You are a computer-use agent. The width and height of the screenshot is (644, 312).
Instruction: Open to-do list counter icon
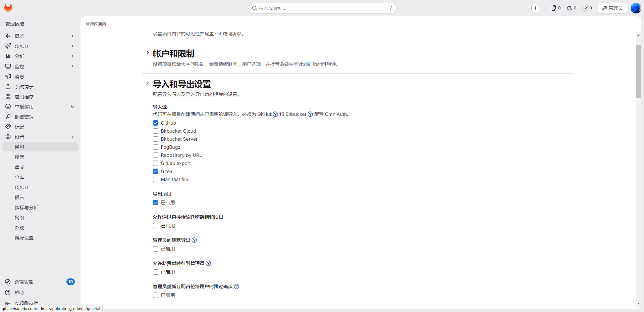pos(587,8)
